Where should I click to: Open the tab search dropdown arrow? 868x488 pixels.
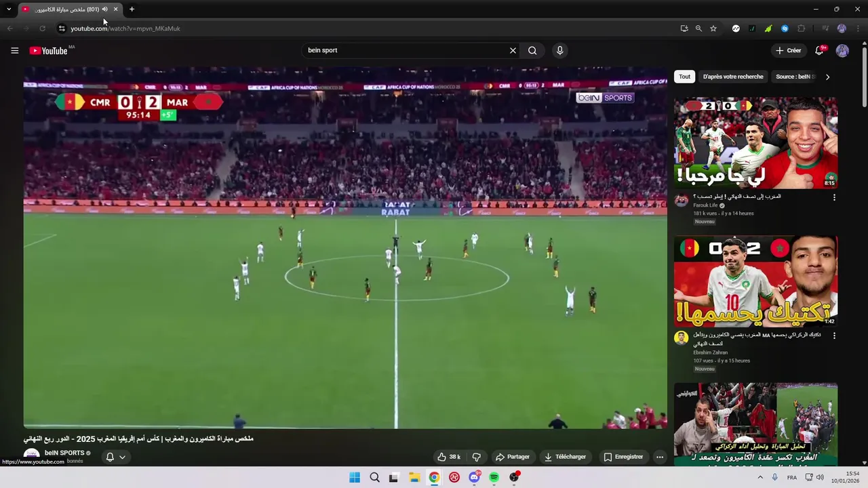pos(9,9)
